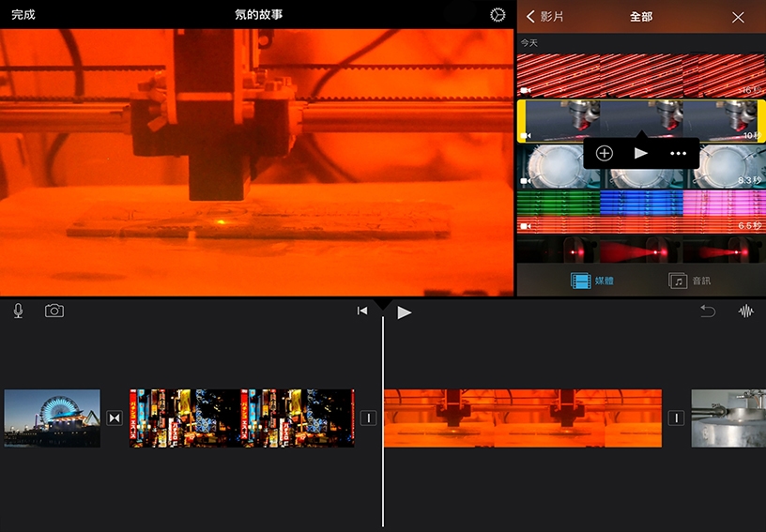
Task: Open more options ellipsis on selected clip
Action: 678,153
